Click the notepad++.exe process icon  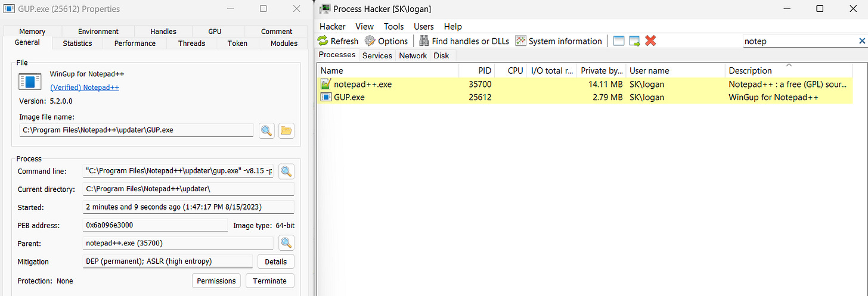click(x=325, y=85)
